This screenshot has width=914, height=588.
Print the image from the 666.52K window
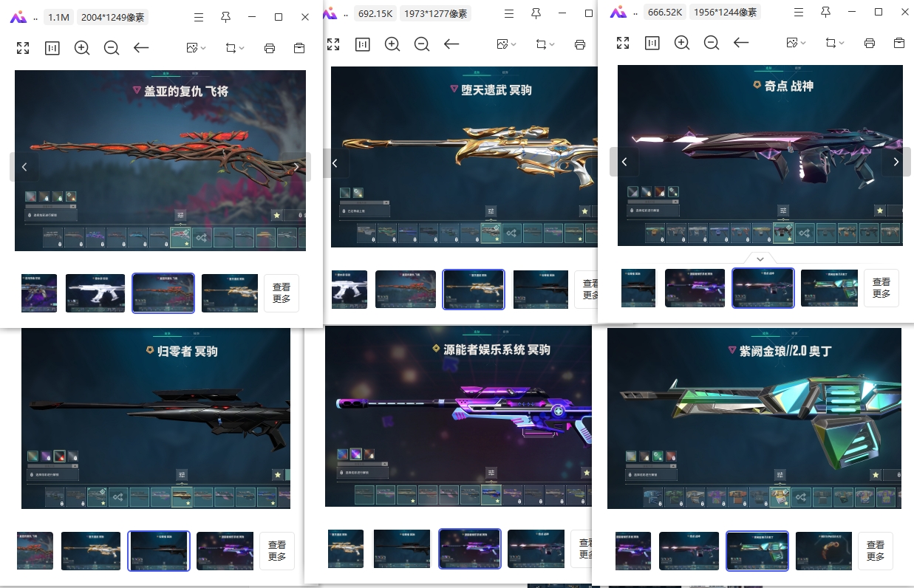870,43
